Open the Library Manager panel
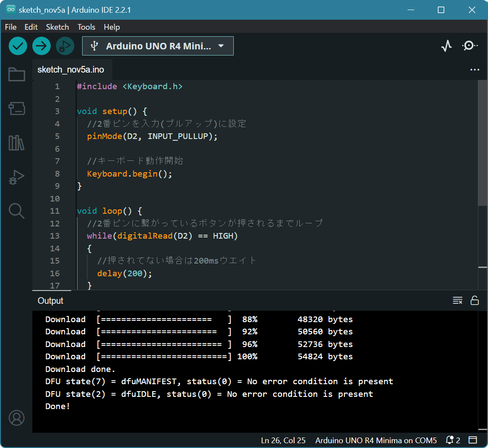The height and width of the screenshot is (448, 488). pyautogui.click(x=17, y=143)
